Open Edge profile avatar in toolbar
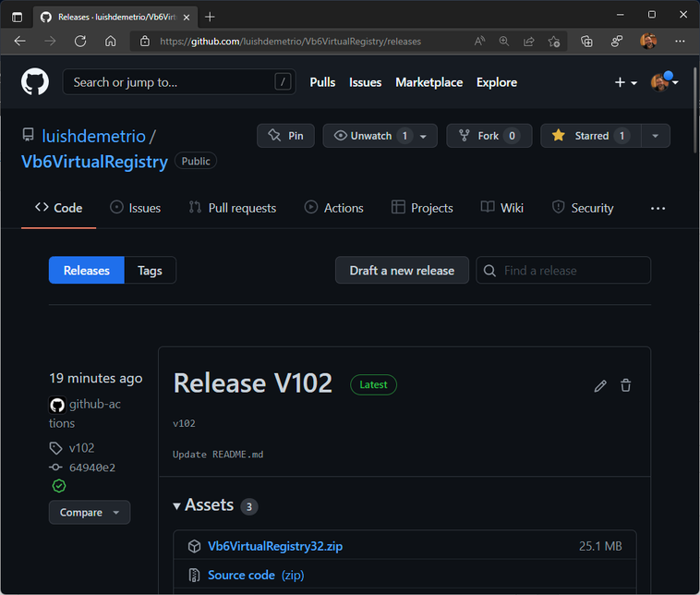Image resolution: width=700 pixels, height=595 pixels. [648, 41]
